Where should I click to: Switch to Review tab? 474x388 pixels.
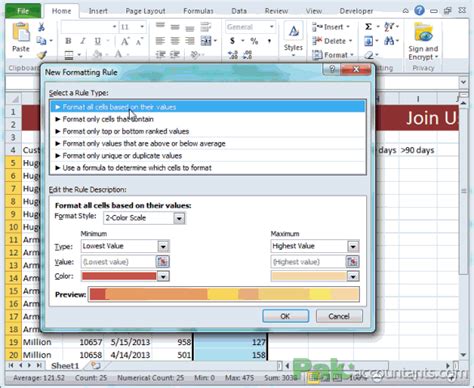pyautogui.click(x=276, y=11)
